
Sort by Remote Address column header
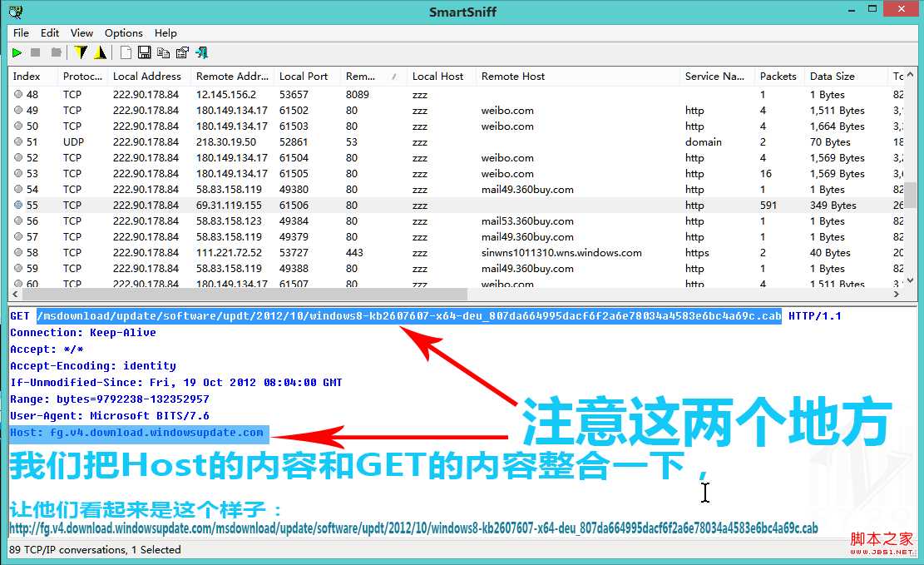(232, 76)
